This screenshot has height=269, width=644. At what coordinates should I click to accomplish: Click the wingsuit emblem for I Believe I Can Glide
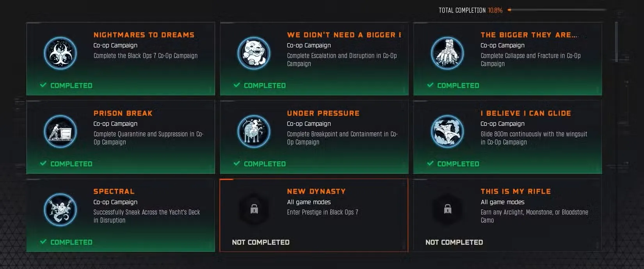447,131
